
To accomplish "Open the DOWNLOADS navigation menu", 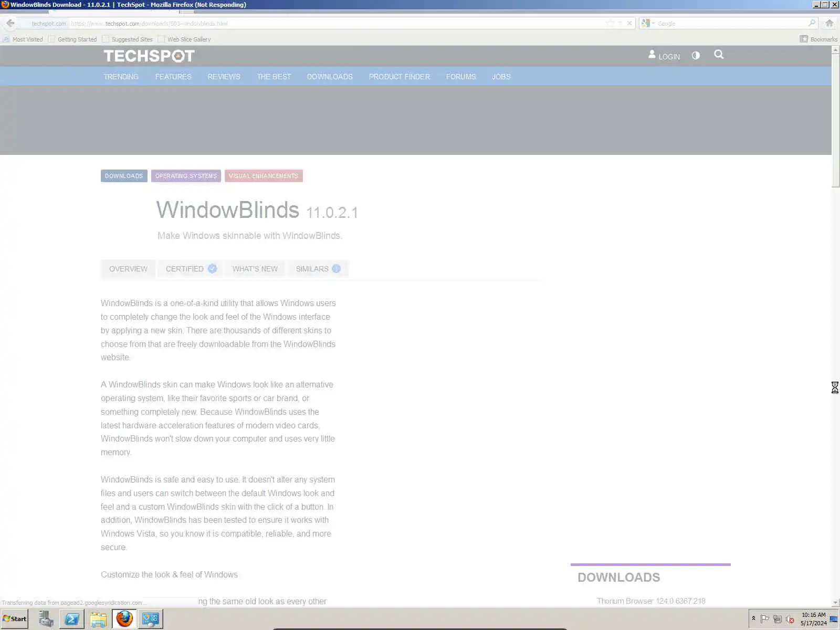I will (x=330, y=77).
